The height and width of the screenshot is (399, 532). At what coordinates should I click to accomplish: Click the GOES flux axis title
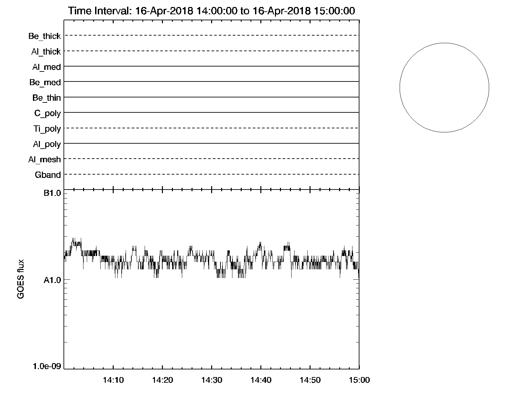click(21, 279)
